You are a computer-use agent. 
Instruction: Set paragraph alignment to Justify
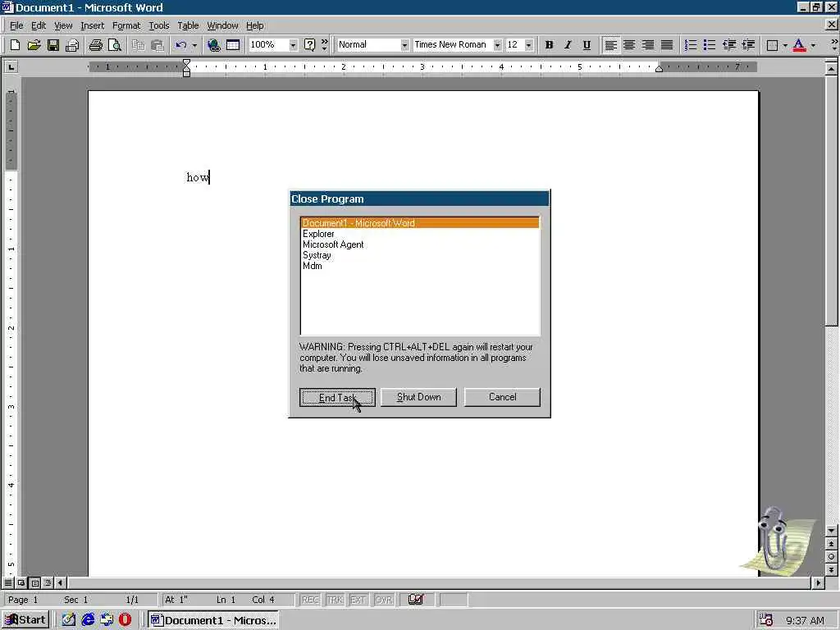click(x=667, y=45)
